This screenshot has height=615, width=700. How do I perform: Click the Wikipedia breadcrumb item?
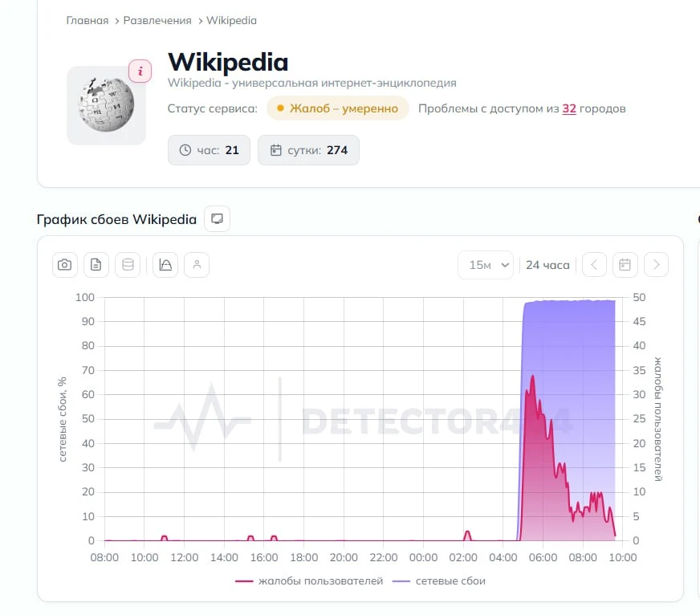coord(231,21)
